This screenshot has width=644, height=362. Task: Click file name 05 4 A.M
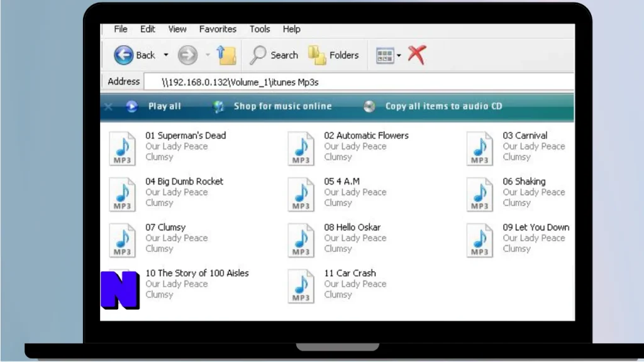tap(341, 182)
